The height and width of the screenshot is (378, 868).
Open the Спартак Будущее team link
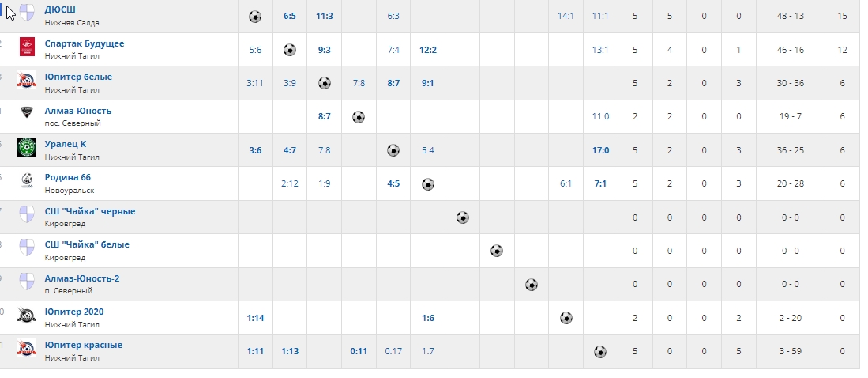click(x=85, y=43)
